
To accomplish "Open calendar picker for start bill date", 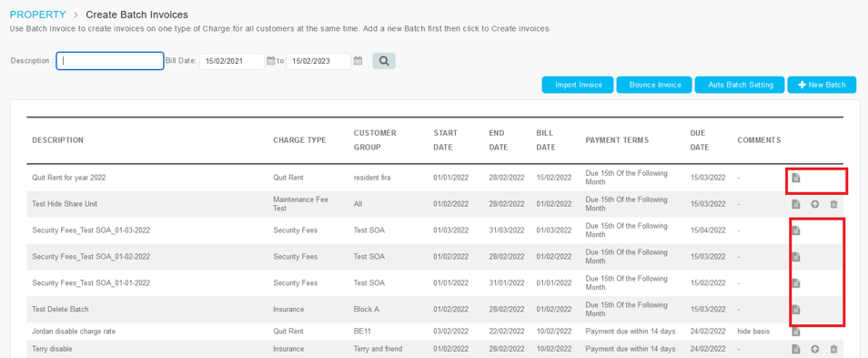I will 271,61.
